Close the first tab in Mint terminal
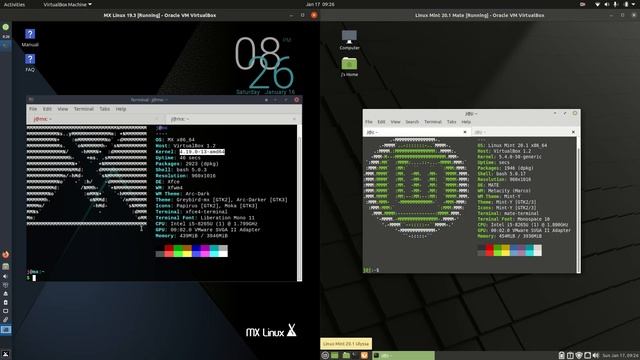This screenshot has width=640, height=360. tap(464, 132)
